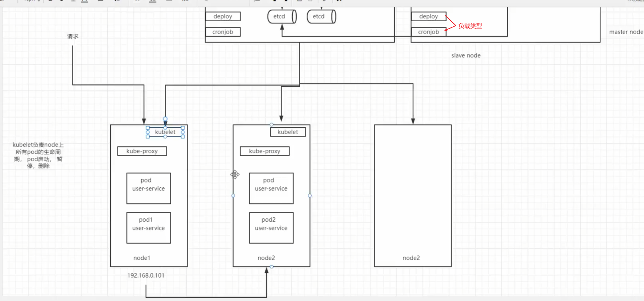Click the 192.168.0.101 IP address text
The height and width of the screenshot is (301, 644).
[x=146, y=275]
